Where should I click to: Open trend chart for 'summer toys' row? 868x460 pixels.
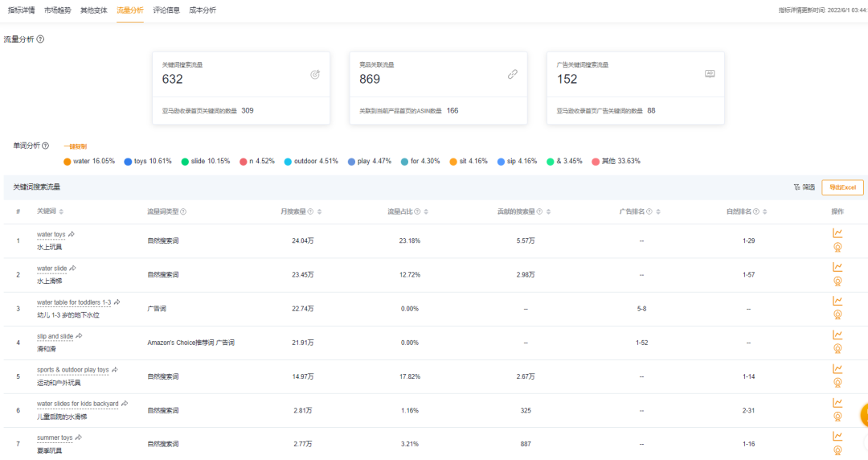(837, 437)
